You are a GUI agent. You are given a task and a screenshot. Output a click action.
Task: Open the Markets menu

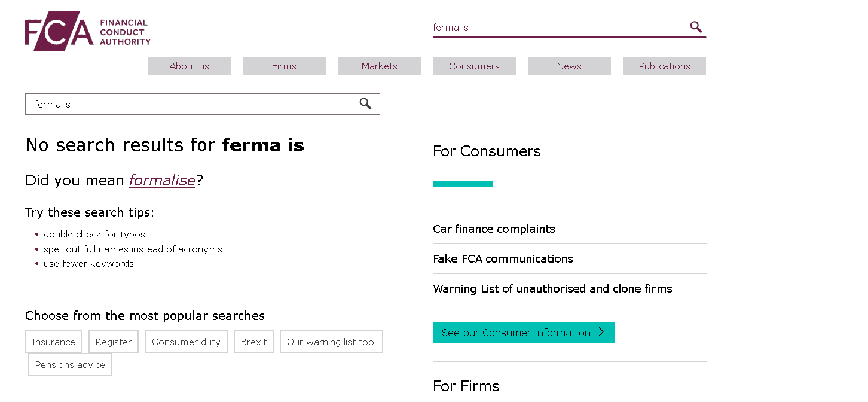[x=379, y=66]
